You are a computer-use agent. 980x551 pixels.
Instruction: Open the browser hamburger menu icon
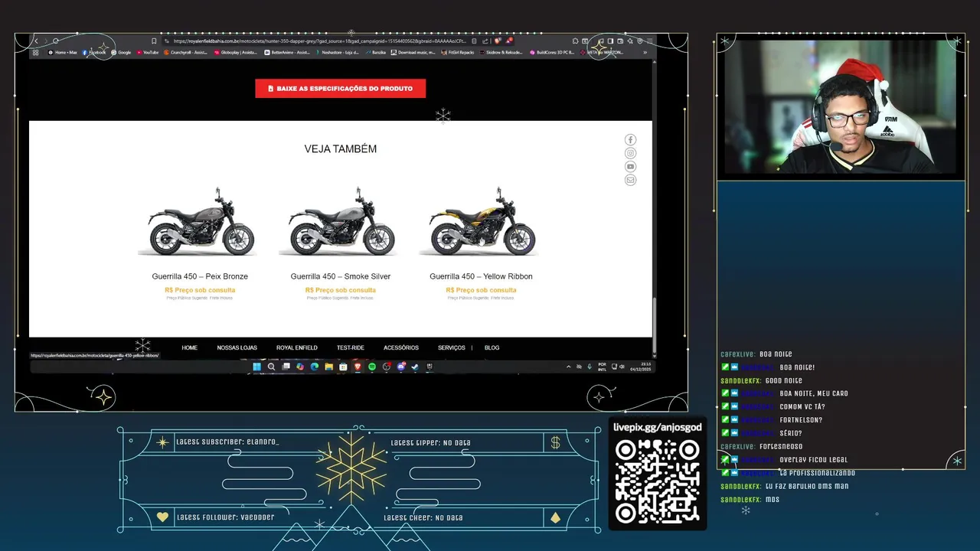pos(649,41)
